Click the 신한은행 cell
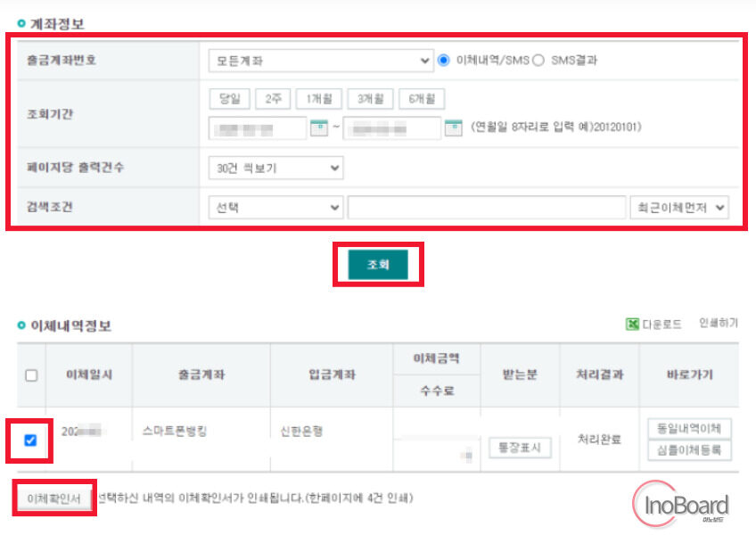The height and width of the screenshot is (535, 756). pyautogui.click(x=302, y=432)
